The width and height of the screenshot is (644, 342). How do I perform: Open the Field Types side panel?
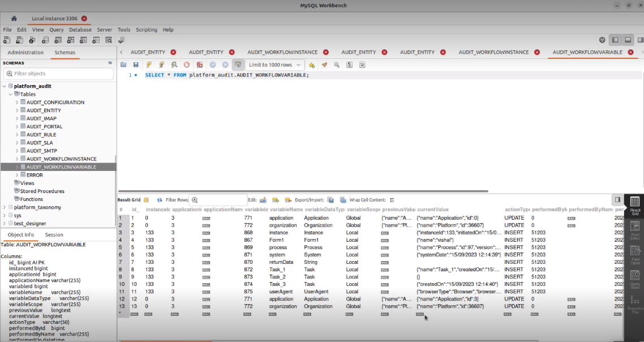[x=635, y=255]
